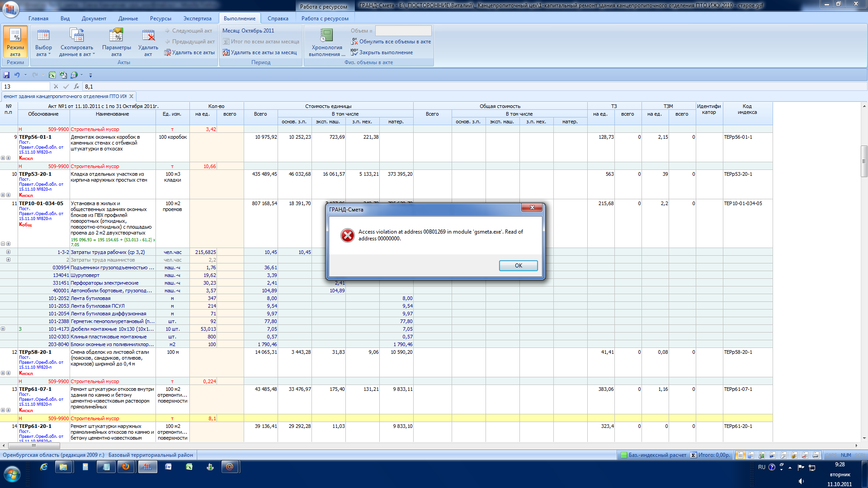Click Обнулить все объемы в акте icon

[x=354, y=42]
